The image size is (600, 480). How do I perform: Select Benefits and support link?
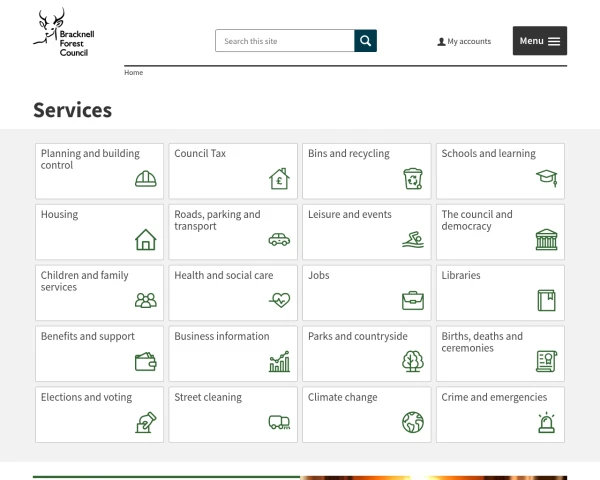[87, 336]
